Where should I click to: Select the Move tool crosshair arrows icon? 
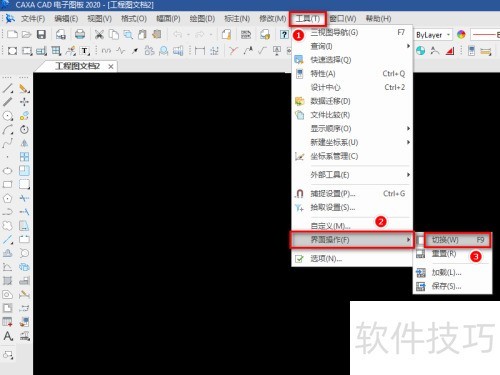(x=24, y=102)
